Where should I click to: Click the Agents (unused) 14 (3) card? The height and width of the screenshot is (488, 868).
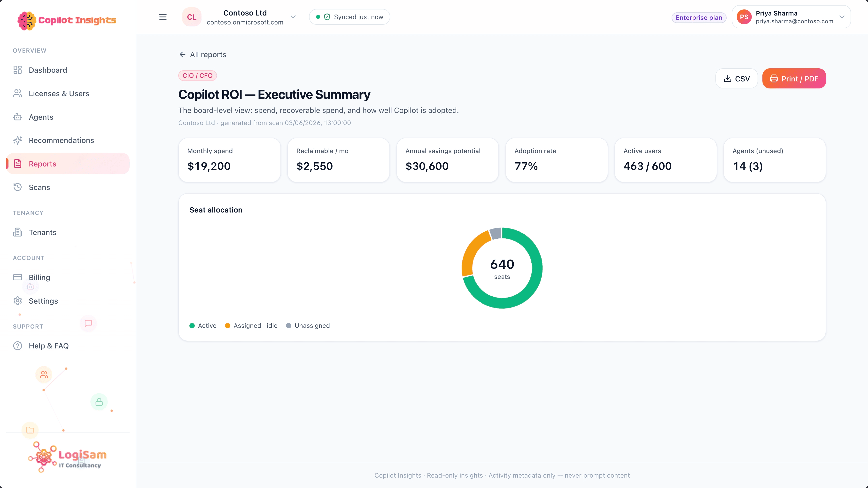[775, 160]
